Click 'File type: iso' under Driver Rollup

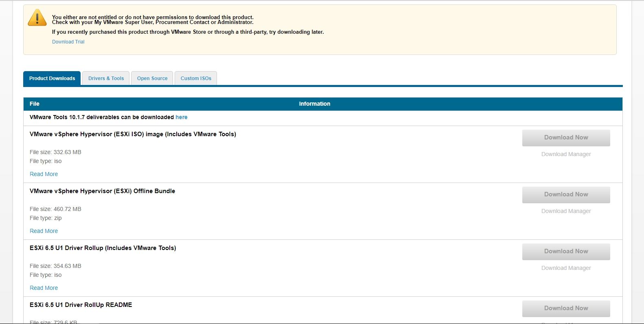coord(46,275)
